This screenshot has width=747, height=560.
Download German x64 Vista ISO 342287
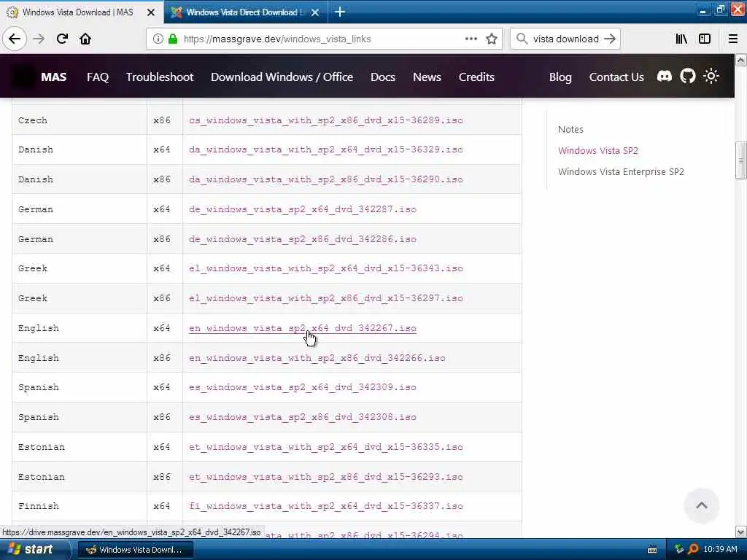click(x=303, y=209)
